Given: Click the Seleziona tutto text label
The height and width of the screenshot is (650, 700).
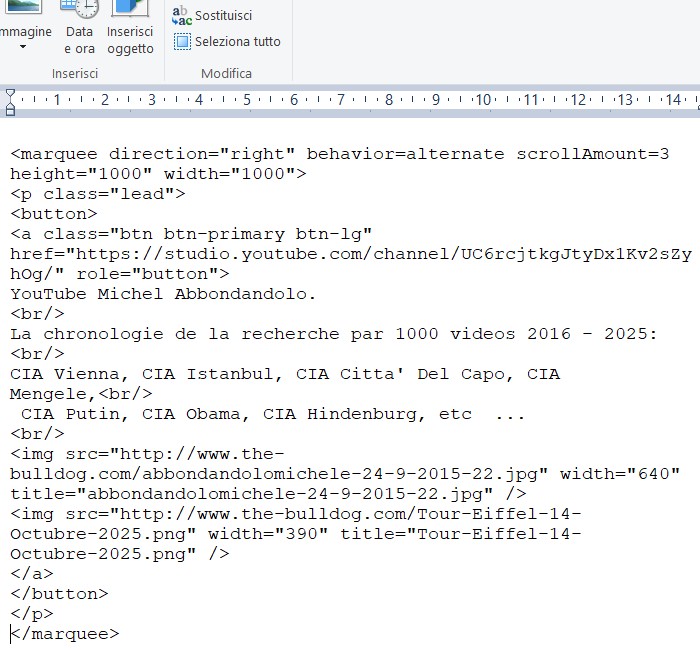Looking at the screenshot, I should (237, 42).
